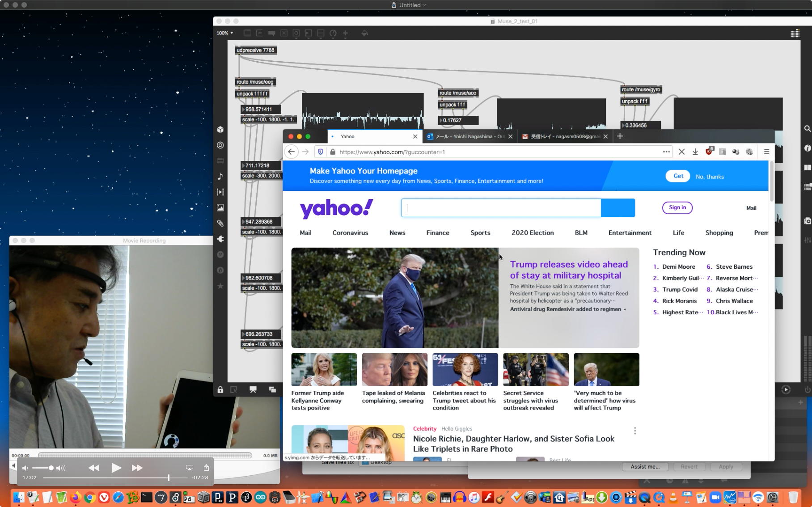Select the udpreceive 7788 object
The height and width of the screenshot is (507, 812).
(x=256, y=50)
